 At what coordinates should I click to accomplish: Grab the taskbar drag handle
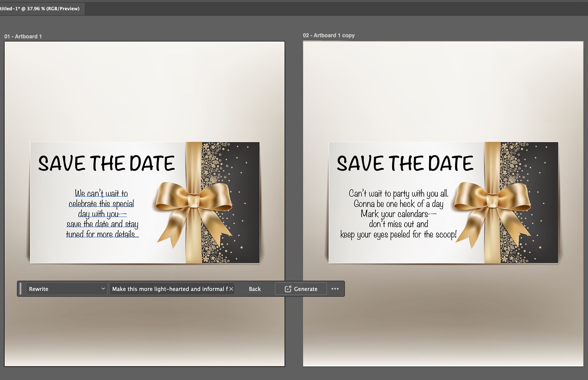point(21,289)
